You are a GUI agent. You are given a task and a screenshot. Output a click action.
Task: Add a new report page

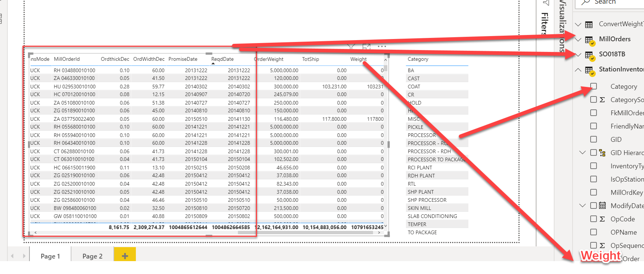click(x=125, y=256)
